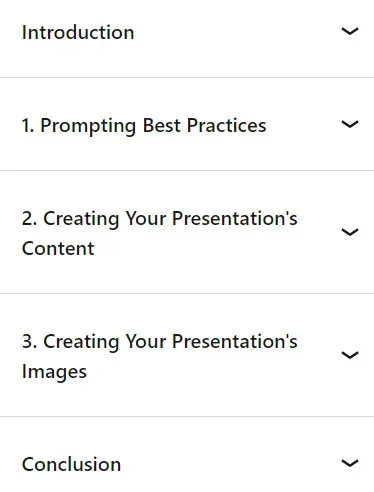Image resolution: width=374 pixels, height=492 pixels.
Task: Click the Conclusion heading text
Action: pos(71,464)
